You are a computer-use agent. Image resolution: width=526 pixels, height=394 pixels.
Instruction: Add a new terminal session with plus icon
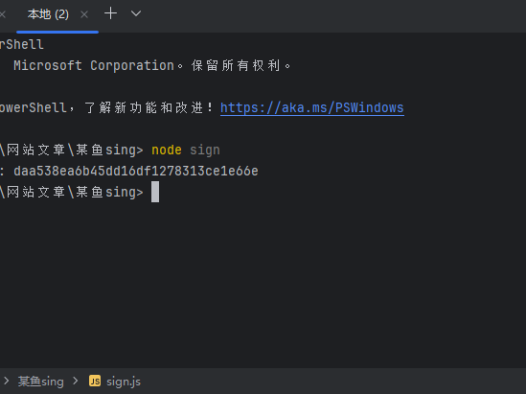[110, 14]
